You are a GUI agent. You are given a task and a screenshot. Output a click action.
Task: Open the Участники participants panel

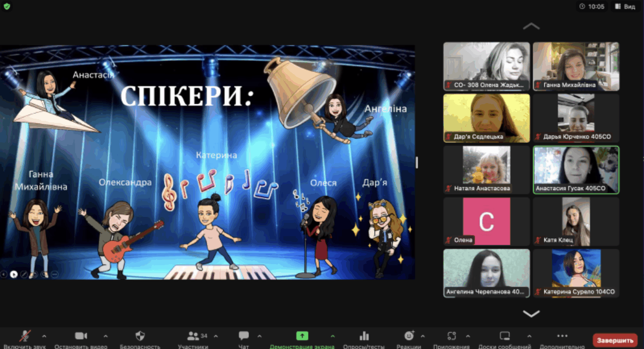pos(193,336)
